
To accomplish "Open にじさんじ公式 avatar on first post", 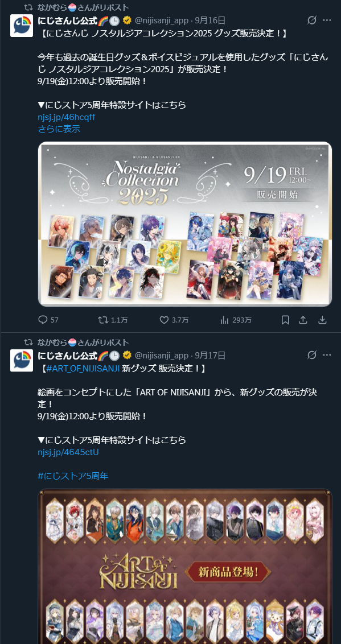I will [22, 26].
